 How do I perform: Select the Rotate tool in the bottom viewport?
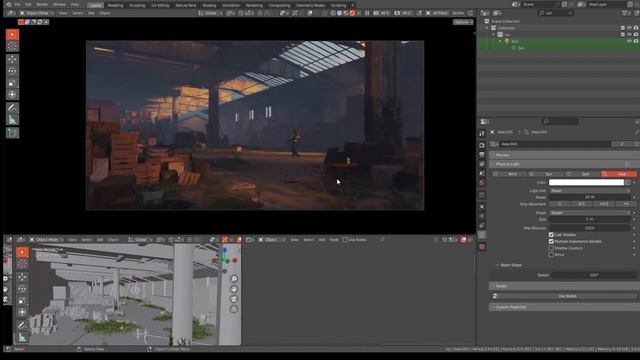pos(22,289)
